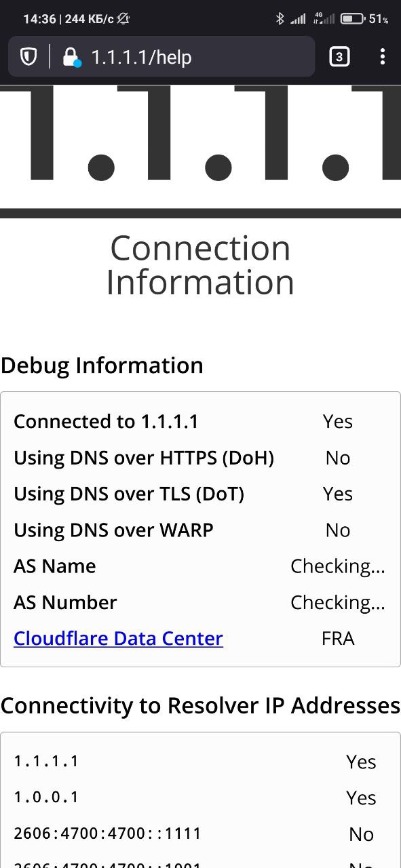The image size is (401, 868).
Task: Select the Connected to 1.1.1.1 row
Action: click(x=200, y=422)
